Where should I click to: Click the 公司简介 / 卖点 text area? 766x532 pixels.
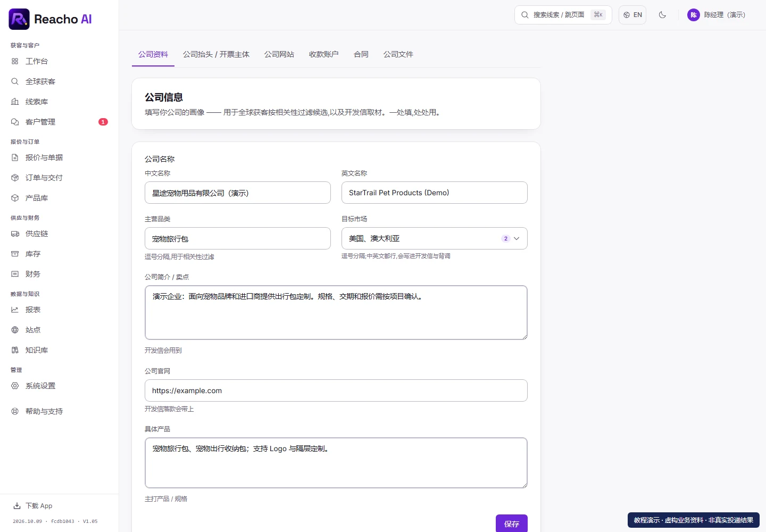(336, 313)
